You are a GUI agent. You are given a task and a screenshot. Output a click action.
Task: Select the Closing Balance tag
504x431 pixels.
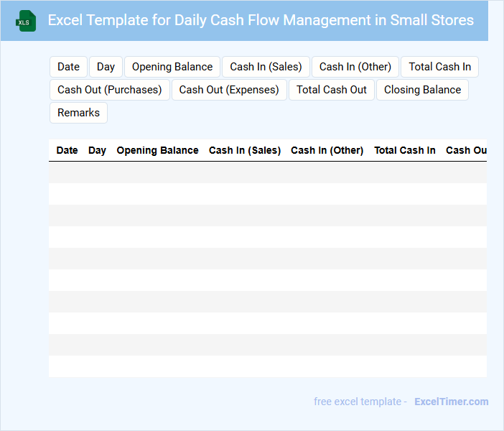click(x=422, y=90)
